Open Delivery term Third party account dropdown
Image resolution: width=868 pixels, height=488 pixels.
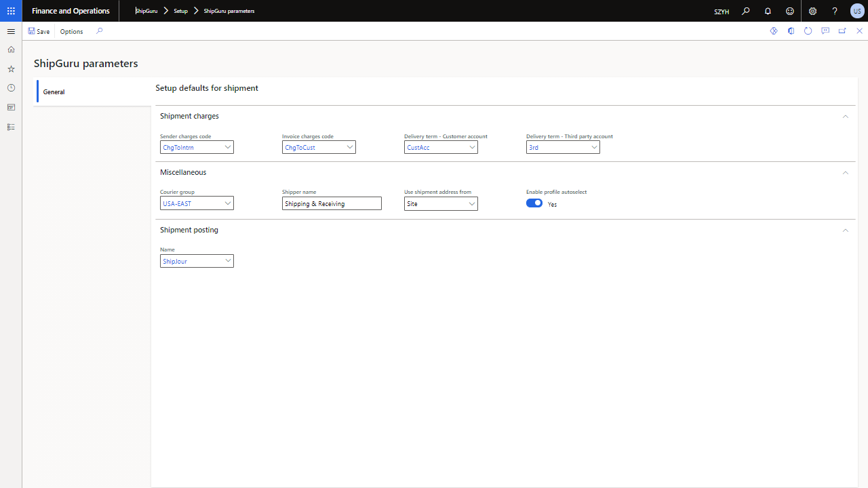pos(594,147)
